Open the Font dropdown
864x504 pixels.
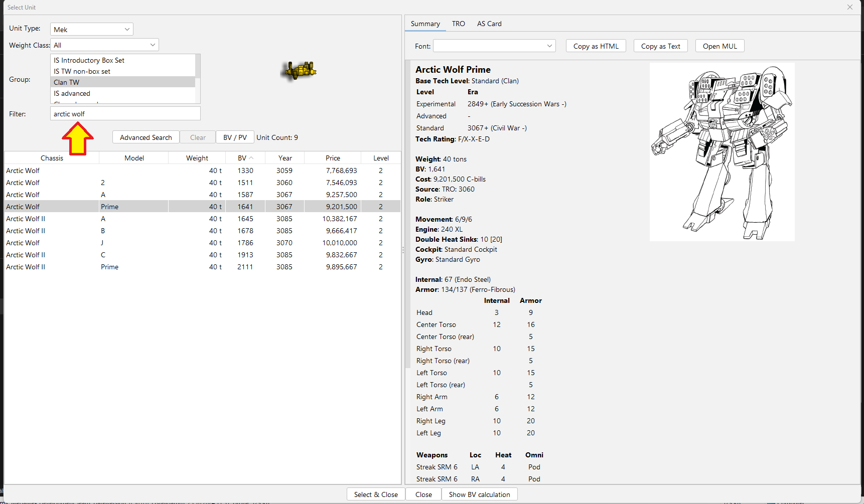[x=494, y=46]
